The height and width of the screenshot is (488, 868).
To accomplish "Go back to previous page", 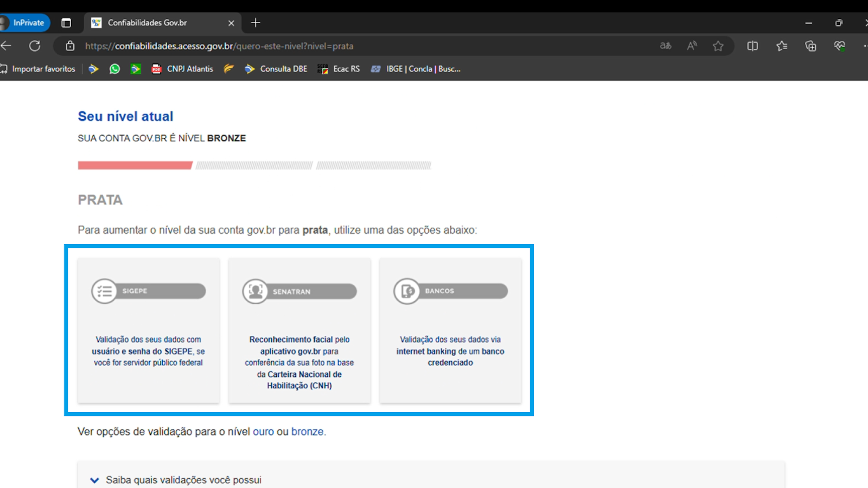I will (x=7, y=46).
